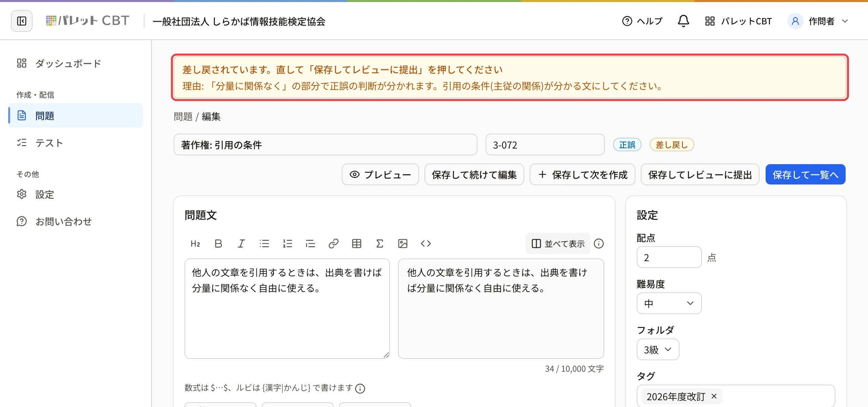Click the 問題 breadcrumb link
Viewport: 868px width, 407px height.
pos(183,117)
